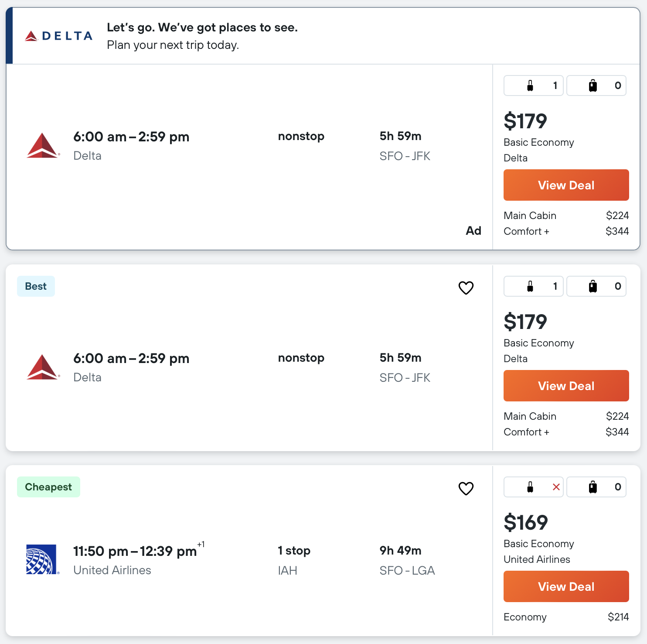Viewport: 647px width, 644px height.
Task: Click the United Airlines globe logo
Action: click(42, 559)
